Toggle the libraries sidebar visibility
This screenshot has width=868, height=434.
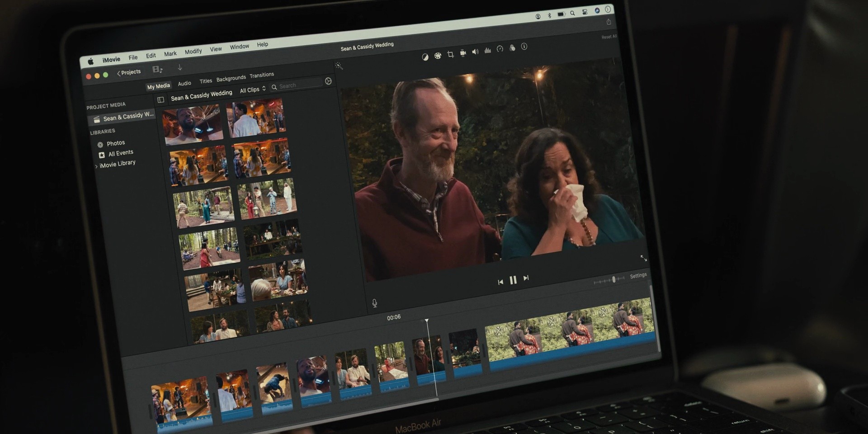click(x=160, y=99)
